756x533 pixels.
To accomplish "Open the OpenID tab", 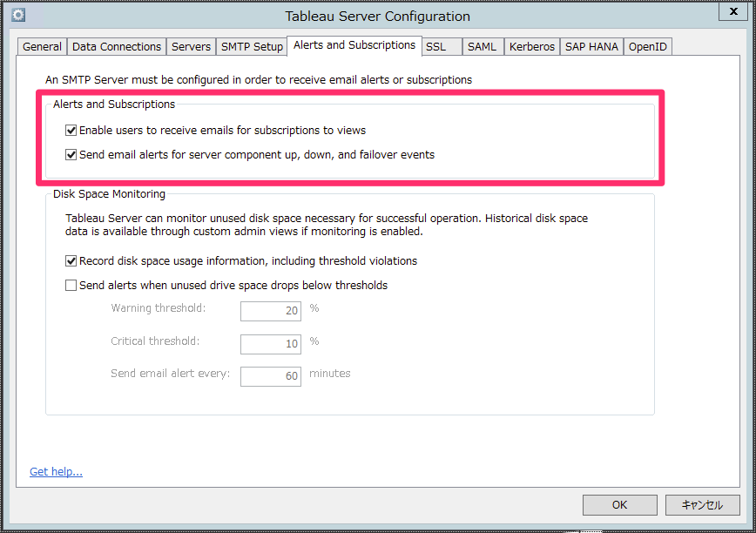I will pyautogui.click(x=647, y=45).
